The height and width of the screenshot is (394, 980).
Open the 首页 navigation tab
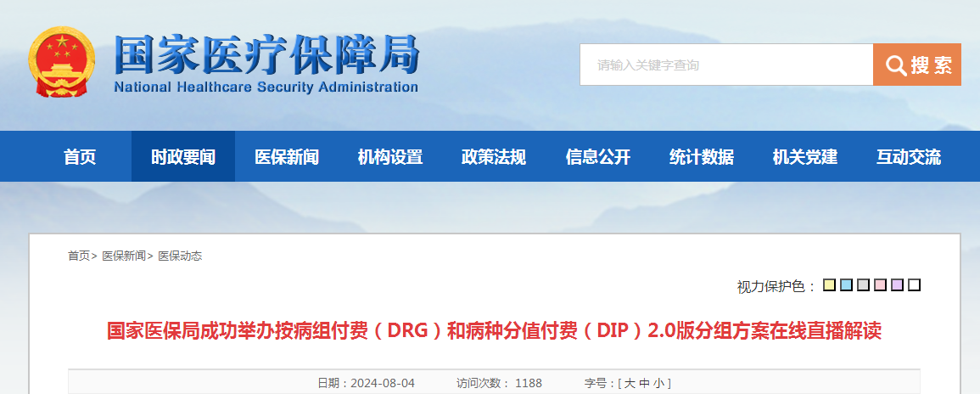click(x=80, y=157)
